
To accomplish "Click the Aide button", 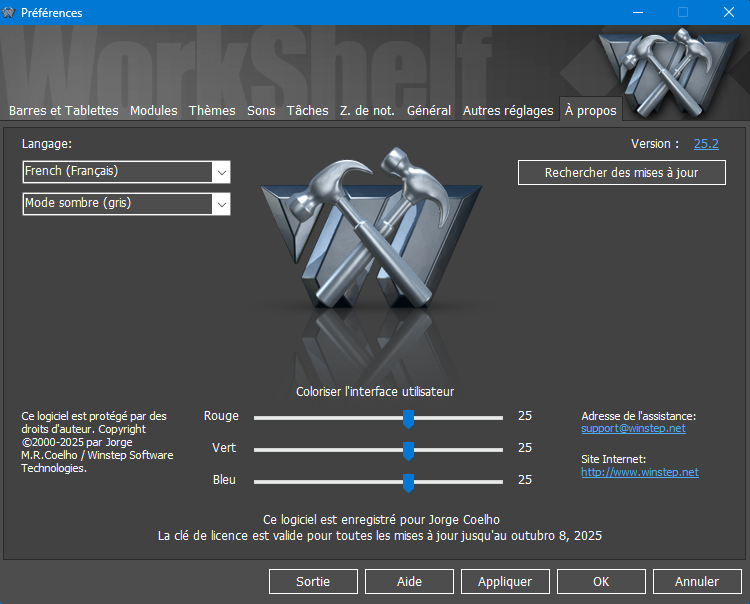I will tap(409, 581).
